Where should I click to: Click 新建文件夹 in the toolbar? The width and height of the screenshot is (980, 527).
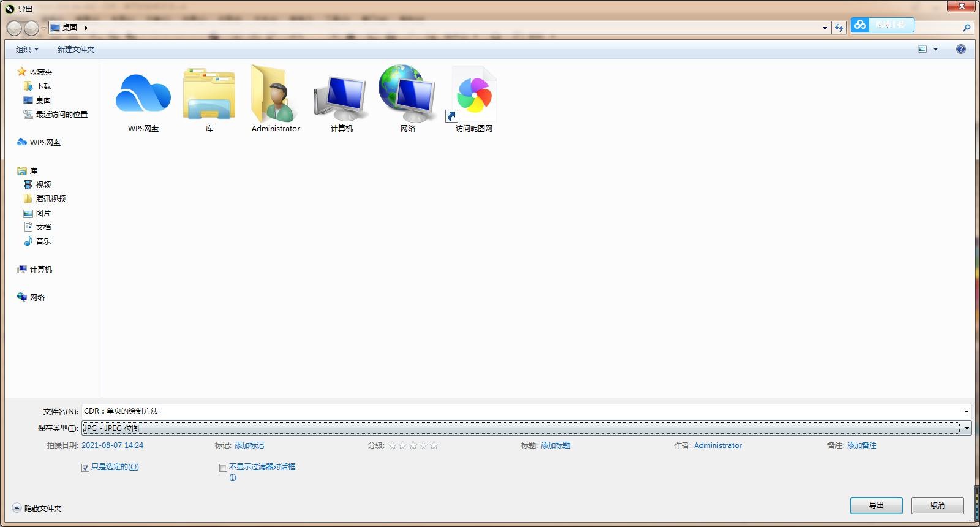coord(75,49)
